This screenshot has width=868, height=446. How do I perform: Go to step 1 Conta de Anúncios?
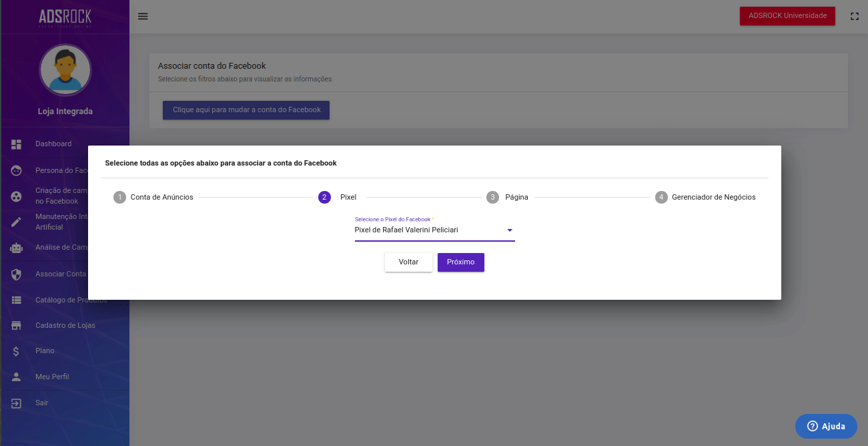coord(153,198)
